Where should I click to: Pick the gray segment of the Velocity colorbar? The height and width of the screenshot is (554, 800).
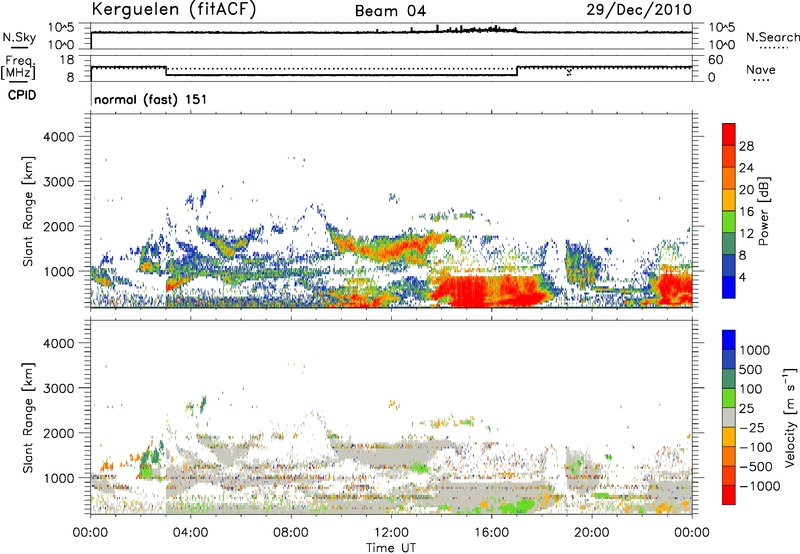(729, 417)
